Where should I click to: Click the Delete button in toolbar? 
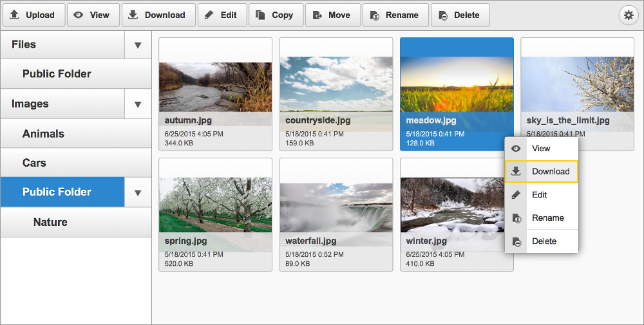(x=460, y=15)
